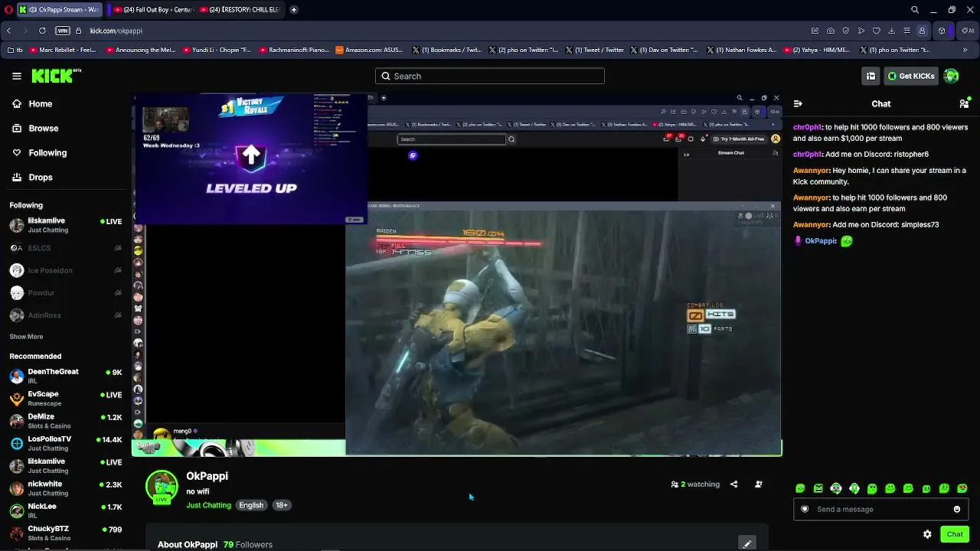Click the Get KICKs button

click(x=911, y=76)
